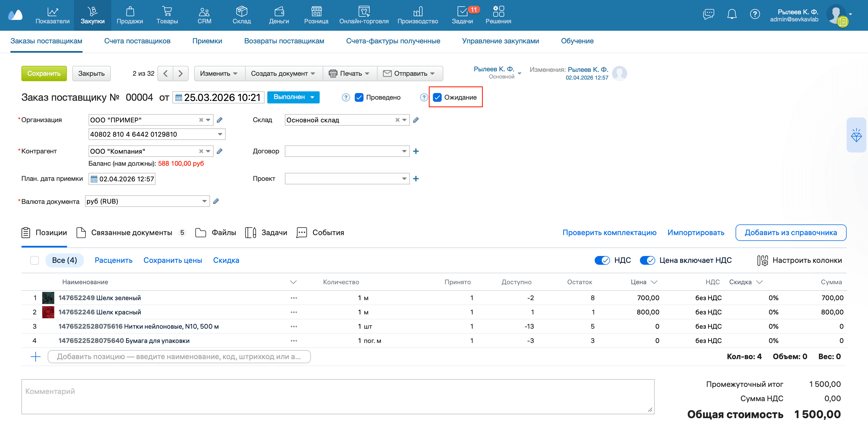Open the Выполнен status dropdown
This screenshot has height=428, width=868.
[x=293, y=97]
